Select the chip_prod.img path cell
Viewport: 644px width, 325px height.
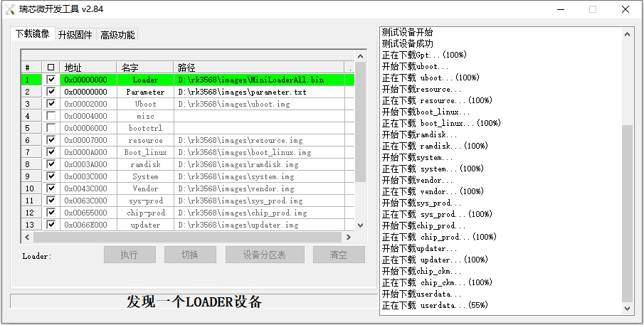[x=259, y=213]
